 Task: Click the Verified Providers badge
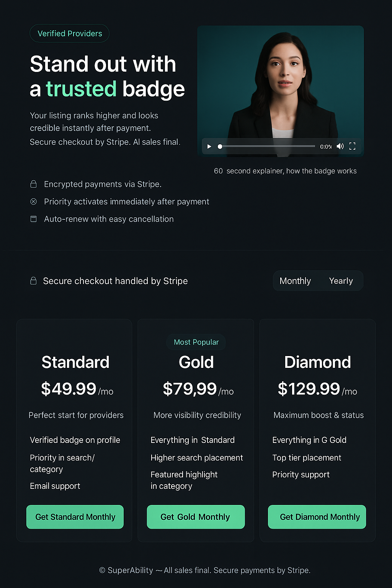70,34
